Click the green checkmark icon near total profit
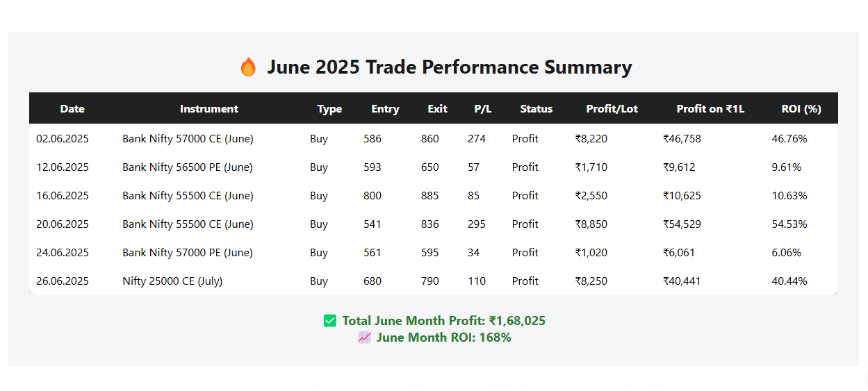The width and height of the screenshot is (868, 391). click(x=330, y=321)
